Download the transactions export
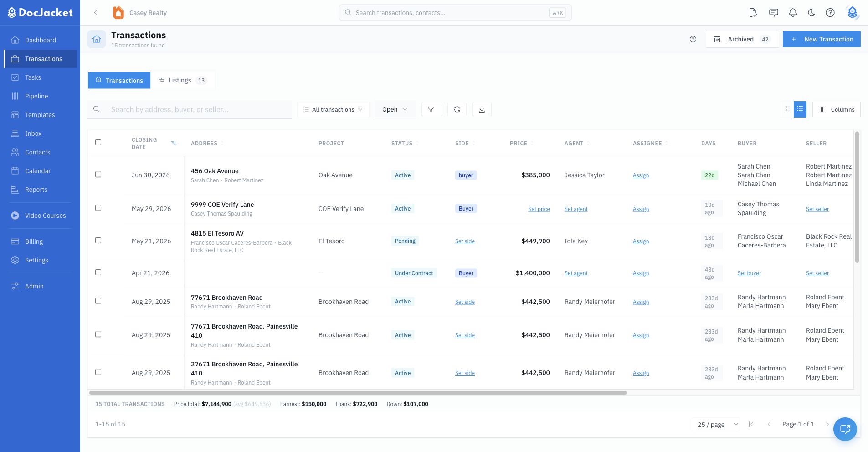This screenshot has height=452, width=868. pyautogui.click(x=482, y=109)
